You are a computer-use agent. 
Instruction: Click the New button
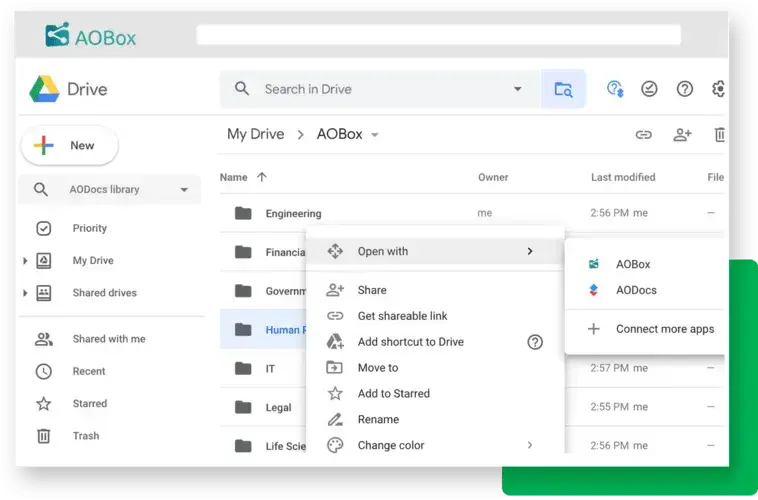[69, 146]
